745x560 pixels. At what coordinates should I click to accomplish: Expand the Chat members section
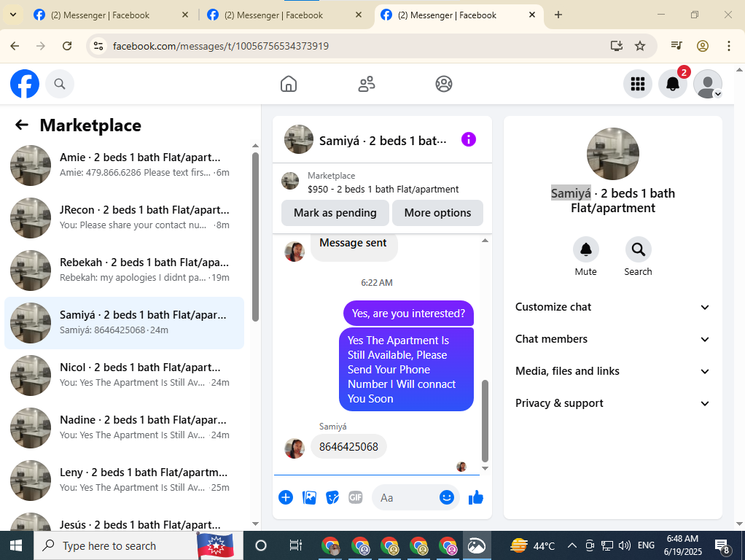pyautogui.click(x=612, y=339)
